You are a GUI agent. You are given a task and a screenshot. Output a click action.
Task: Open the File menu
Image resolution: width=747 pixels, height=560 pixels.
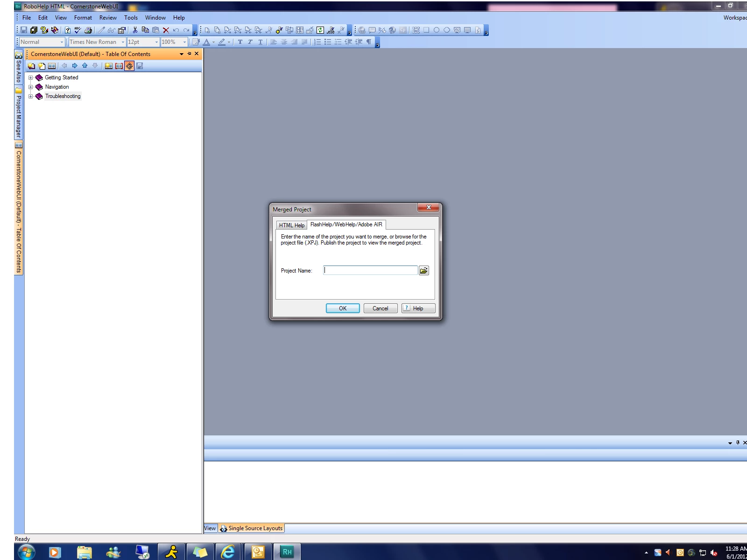tap(27, 18)
